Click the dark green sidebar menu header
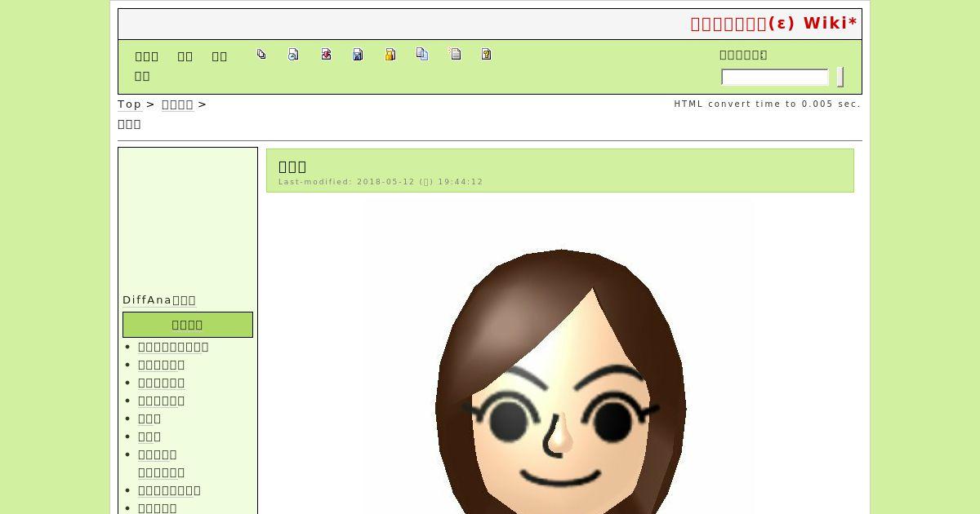The height and width of the screenshot is (514, 980). [188, 325]
